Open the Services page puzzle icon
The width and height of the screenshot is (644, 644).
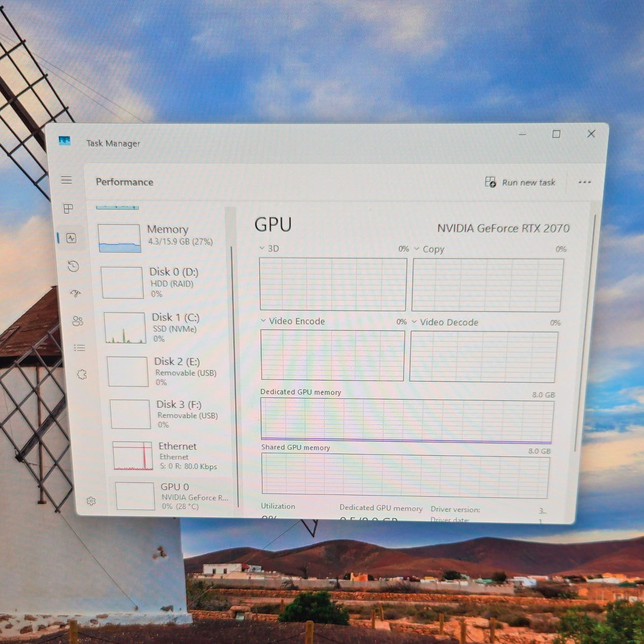coord(82,375)
